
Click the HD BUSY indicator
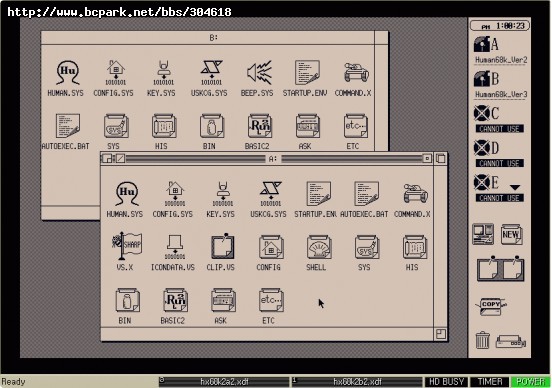[446, 382]
